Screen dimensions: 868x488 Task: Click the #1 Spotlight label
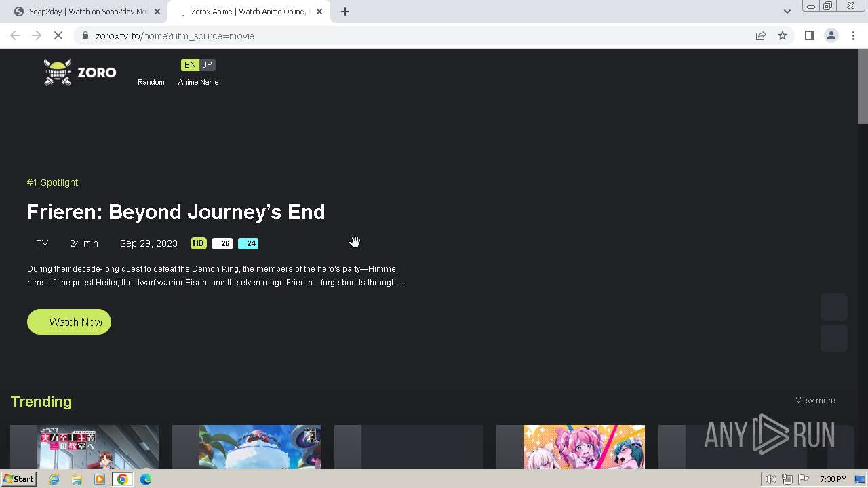(x=52, y=182)
